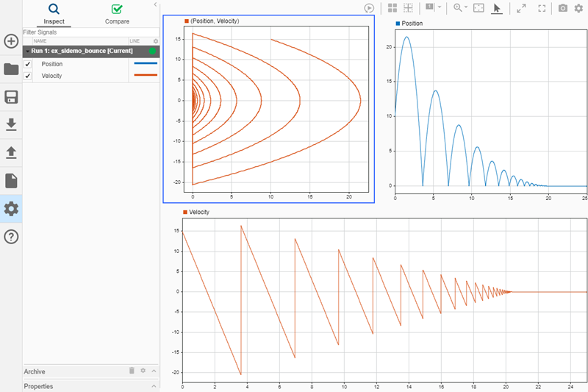Create a report with the document icon
Image resolution: width=588 pixels, height=392 pixels.
point(11,181)
